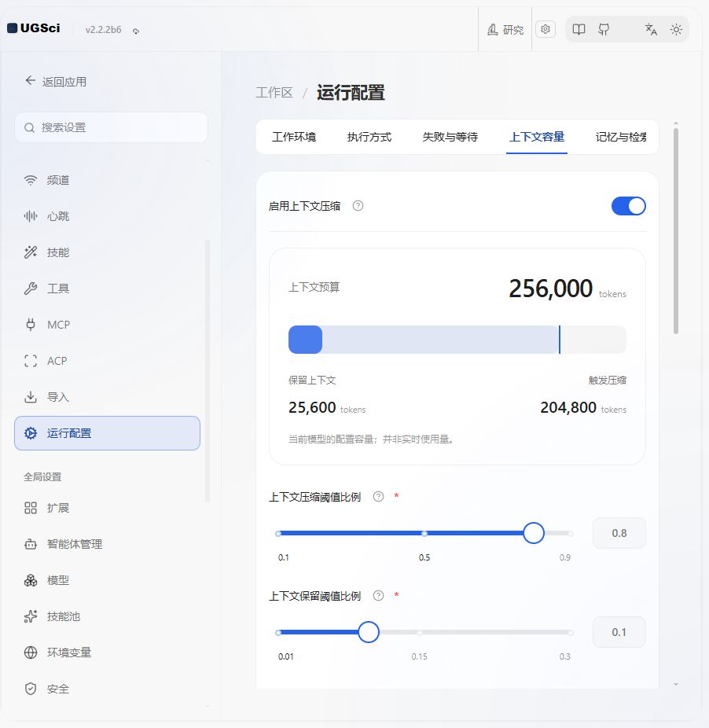Click the 当前模型的配置容量 note
This screenshot has width=709, height=728.
point(371,439)
